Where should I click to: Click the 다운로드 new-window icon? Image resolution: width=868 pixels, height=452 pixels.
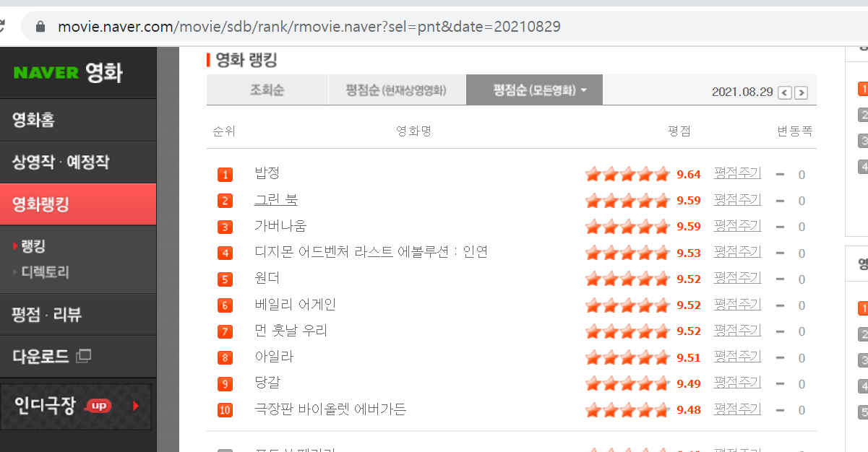pos(83,355)
